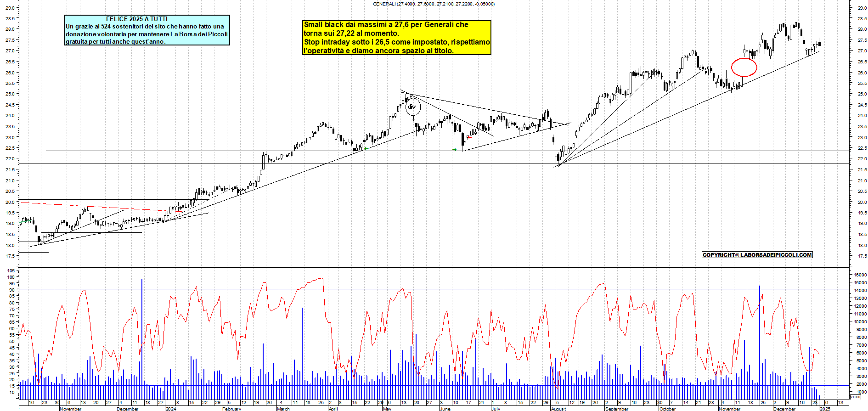Click the 'March' month label
The height and width of the screenshot is (411, 868).
[x=283, y=409]
